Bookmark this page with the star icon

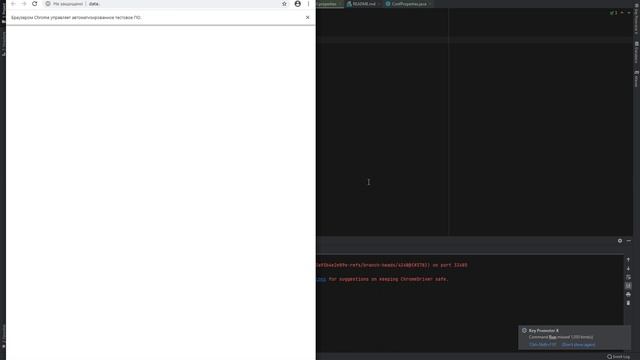pyautogui.click(x=284, y=4)
